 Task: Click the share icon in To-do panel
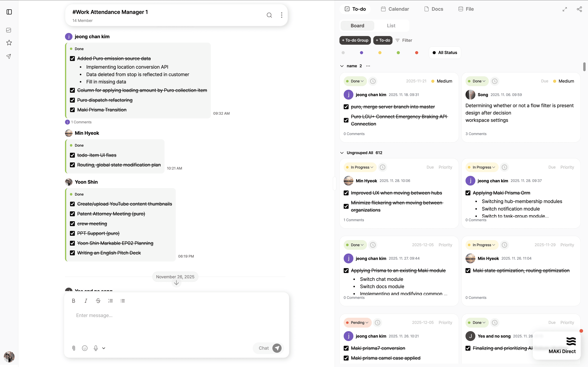click(579, 9)
